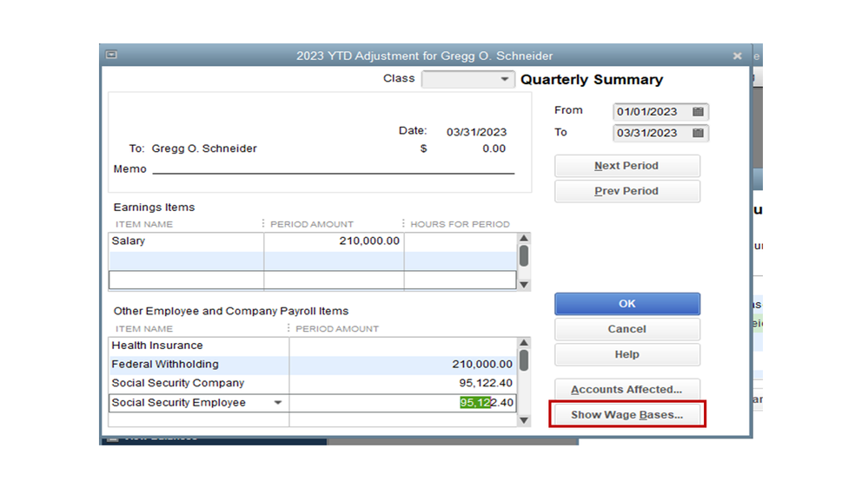Viewport: 868px width, 488px height.
Task: Click PERIOD AMOUNT header in Earnings Items
Action: point(312,224)
